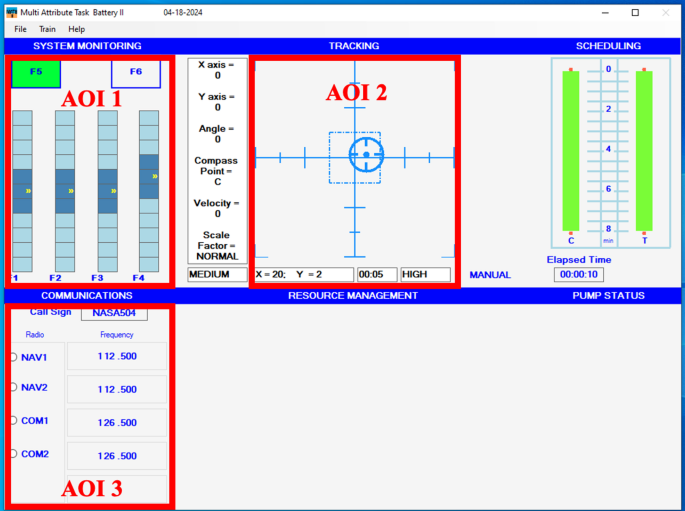Select the NAV2 radio button

pyautogui.click(x=13, y=388)
